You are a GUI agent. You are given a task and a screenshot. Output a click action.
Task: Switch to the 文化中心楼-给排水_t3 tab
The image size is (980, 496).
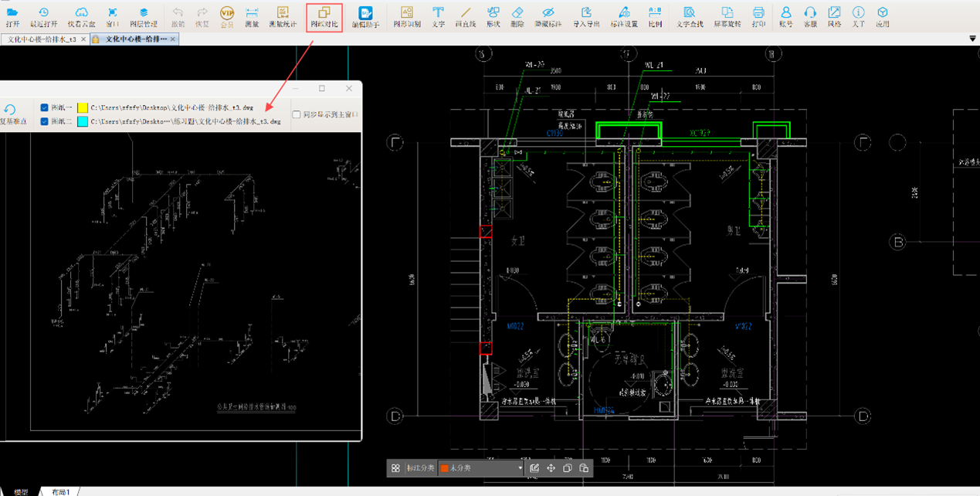(x=42, y=39)
